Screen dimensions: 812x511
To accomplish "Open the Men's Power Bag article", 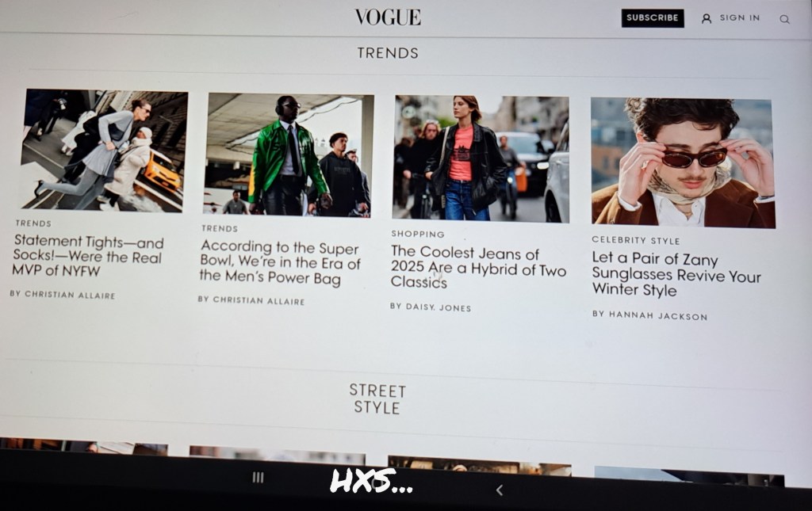I will click(280, 263).
